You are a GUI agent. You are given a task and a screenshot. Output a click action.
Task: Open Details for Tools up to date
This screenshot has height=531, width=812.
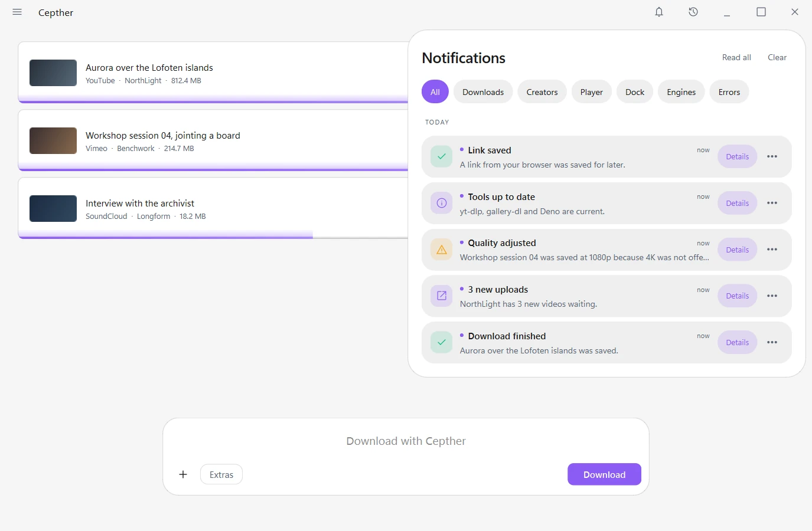738,203
